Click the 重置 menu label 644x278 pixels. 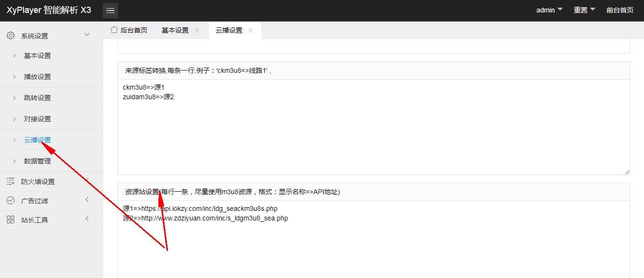point(581,10)
